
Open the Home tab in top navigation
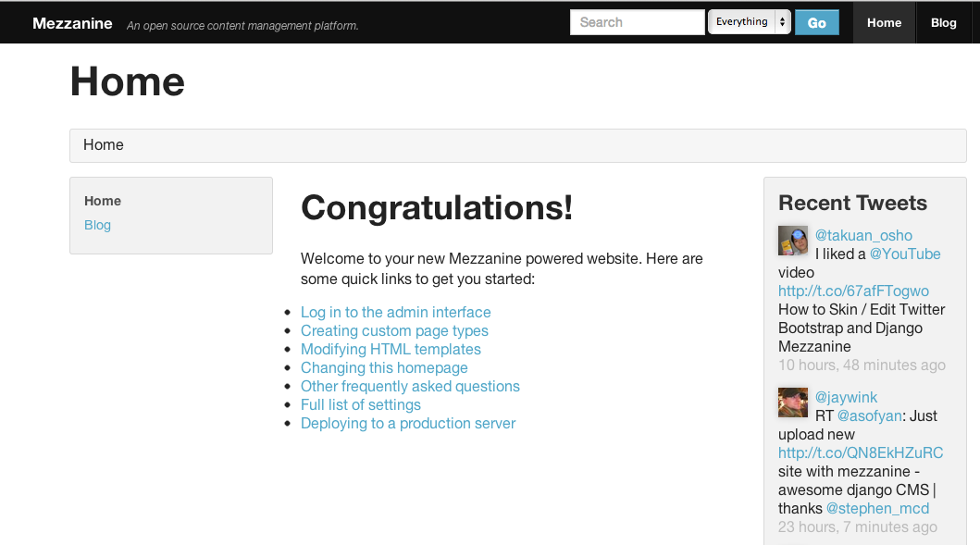[884, 23]
